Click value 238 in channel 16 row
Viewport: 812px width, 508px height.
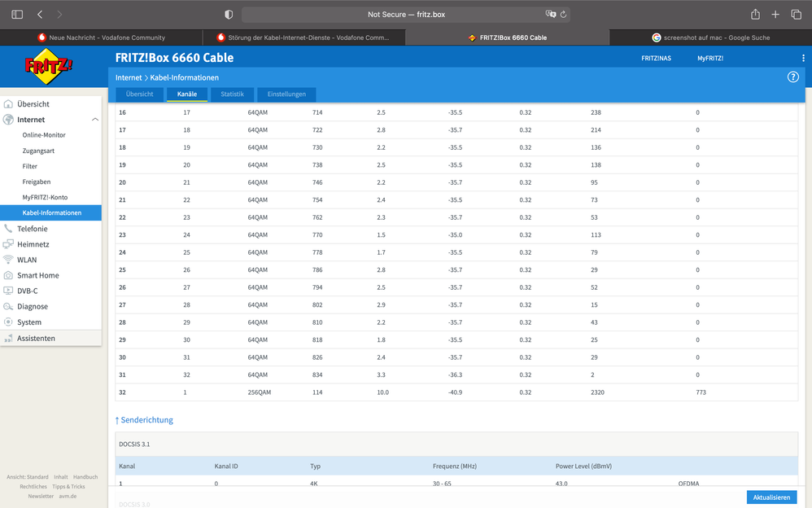(x=596, y=112)
